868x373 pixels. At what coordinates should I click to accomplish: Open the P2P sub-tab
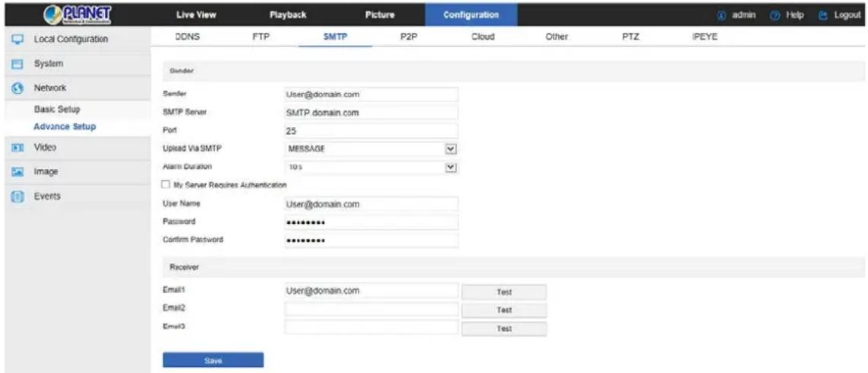pos(407,37)
